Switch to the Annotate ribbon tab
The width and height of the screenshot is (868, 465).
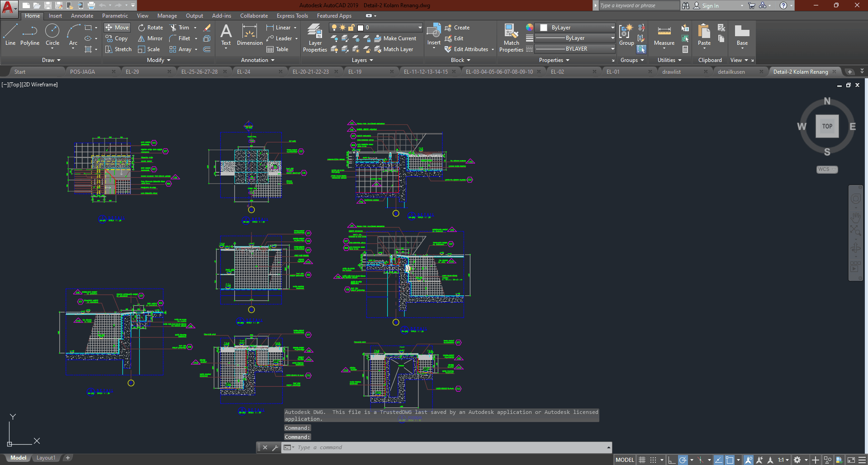coord(82,16)
